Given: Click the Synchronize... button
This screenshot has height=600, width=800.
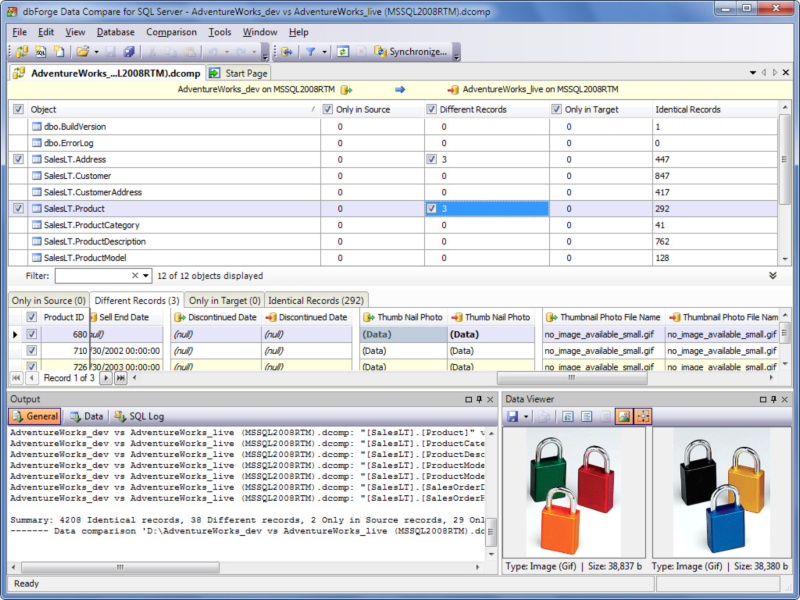Looking at the screenshot, I should pos(411,52).
